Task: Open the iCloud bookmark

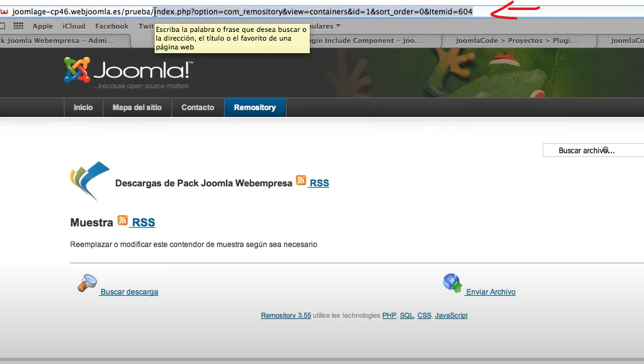Action: 74,26
